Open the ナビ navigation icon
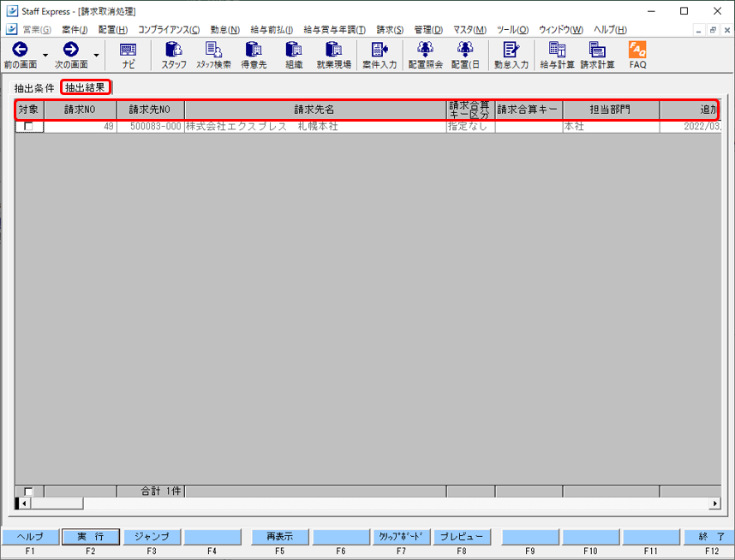735x560 pixels. 128,51
